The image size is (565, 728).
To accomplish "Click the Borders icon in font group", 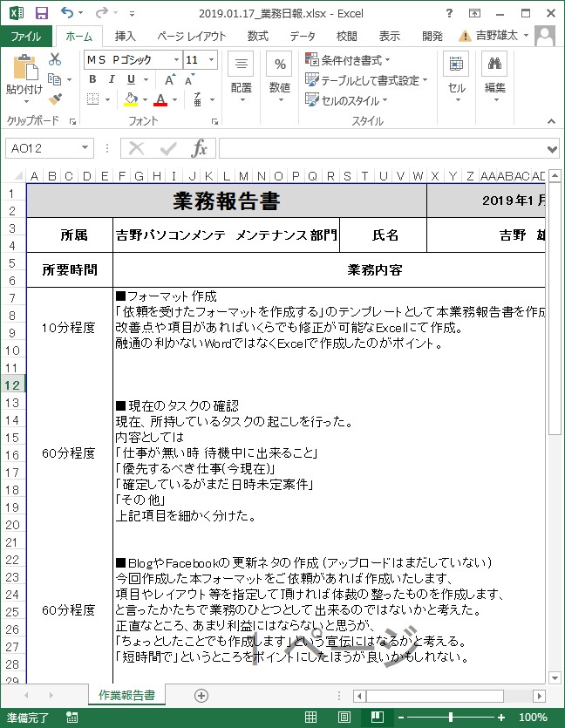I will (92, 99).
